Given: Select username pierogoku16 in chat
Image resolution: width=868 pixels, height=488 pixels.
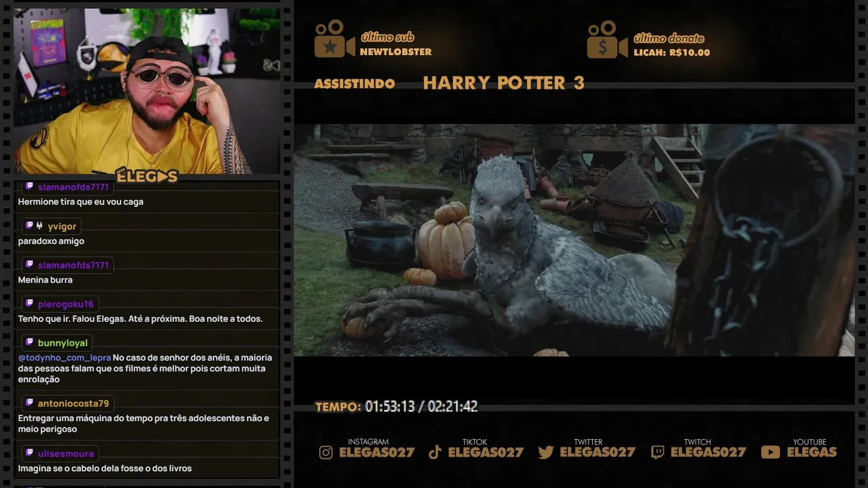Looking at the screenshot, I should (66, 304).
